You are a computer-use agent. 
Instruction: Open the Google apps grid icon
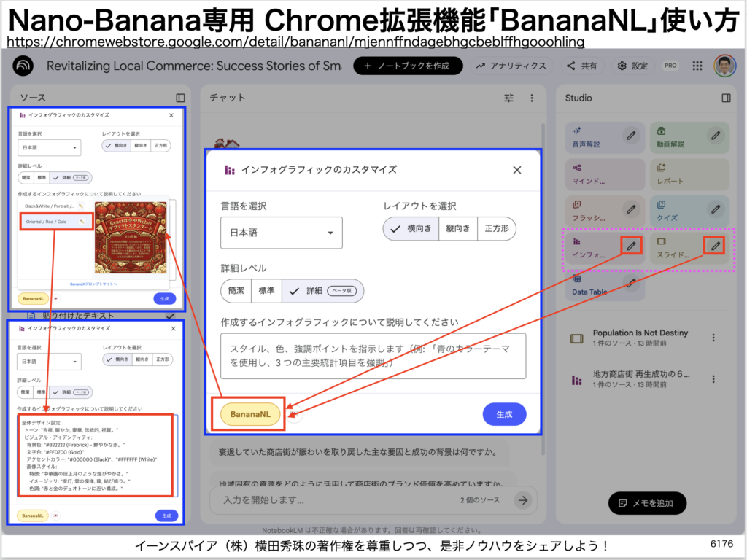(697, 66)
